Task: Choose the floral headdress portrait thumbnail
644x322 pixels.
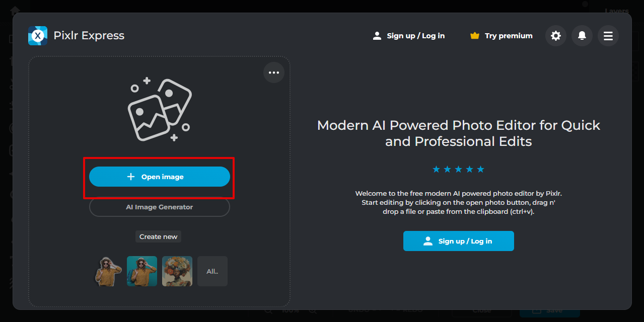Action: click(x=177, y=271)
